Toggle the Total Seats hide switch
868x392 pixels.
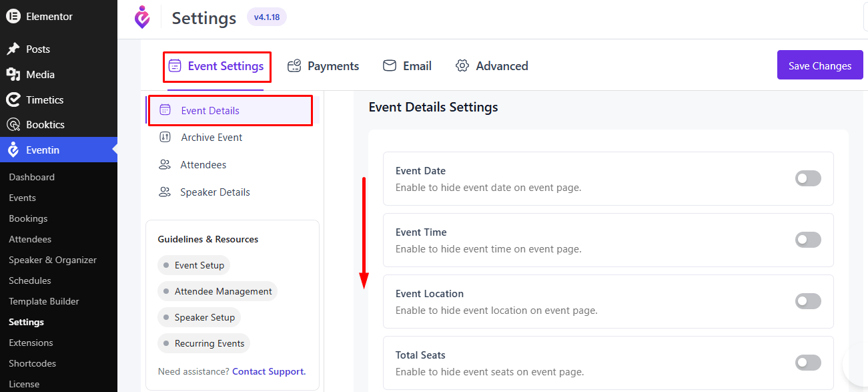coord(808,363)
